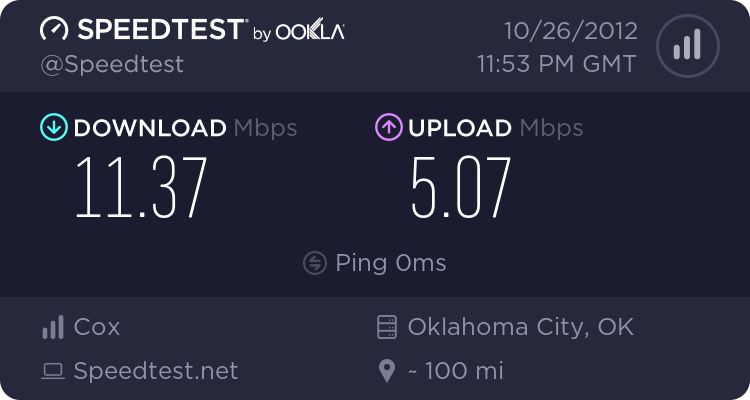Click the 11:53 PM GMT timestamp
The width and height of the screenshot is (750, 400).
[x=556, y=64]
